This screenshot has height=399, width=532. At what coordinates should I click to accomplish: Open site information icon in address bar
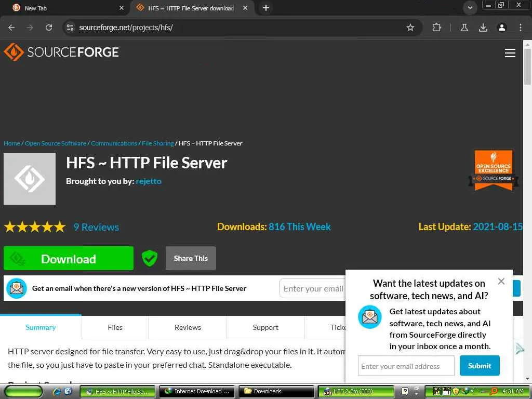coord(70,28)
